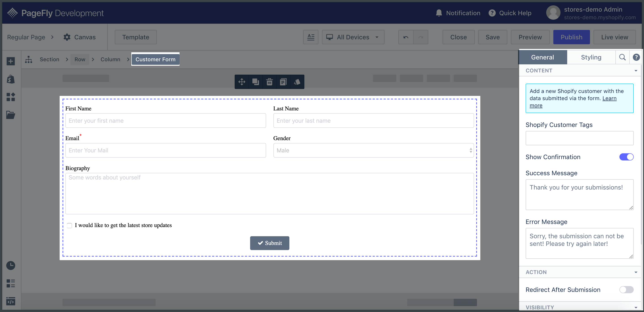Switch to the Styling tab
Image resolution: width=644 pixels, height=312 pixels.
591,57
